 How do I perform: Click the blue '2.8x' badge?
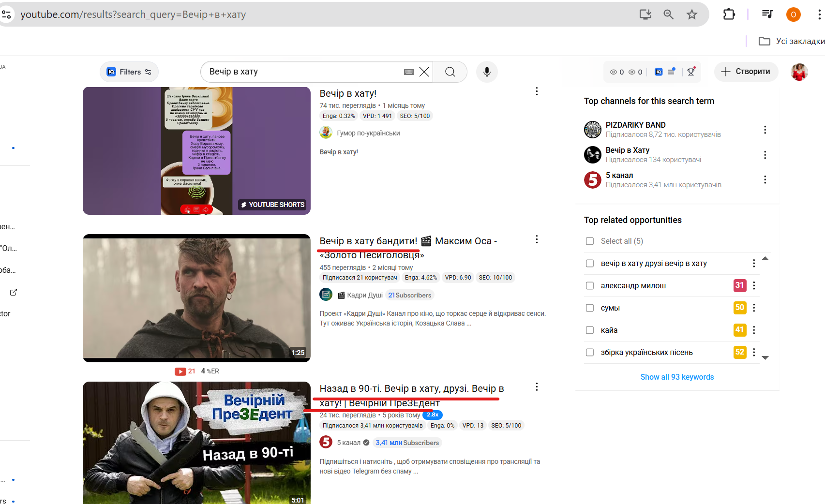click(x=433, y=415)
